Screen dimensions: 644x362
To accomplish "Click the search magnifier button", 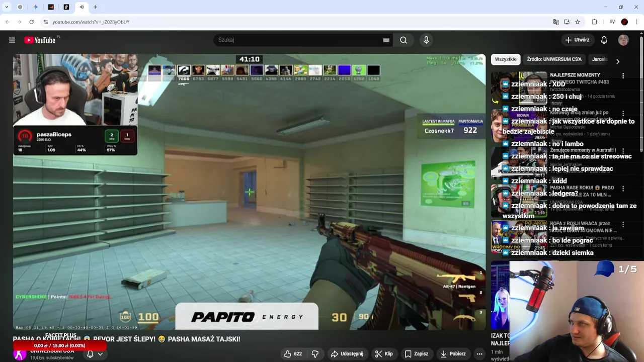I will (404, 40).
